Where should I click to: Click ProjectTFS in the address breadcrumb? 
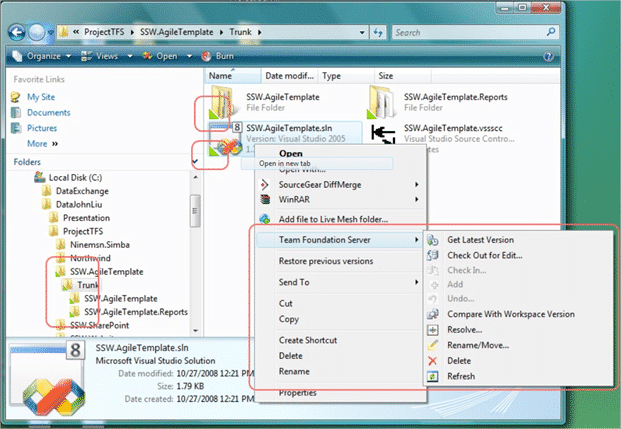coord(104,32)
